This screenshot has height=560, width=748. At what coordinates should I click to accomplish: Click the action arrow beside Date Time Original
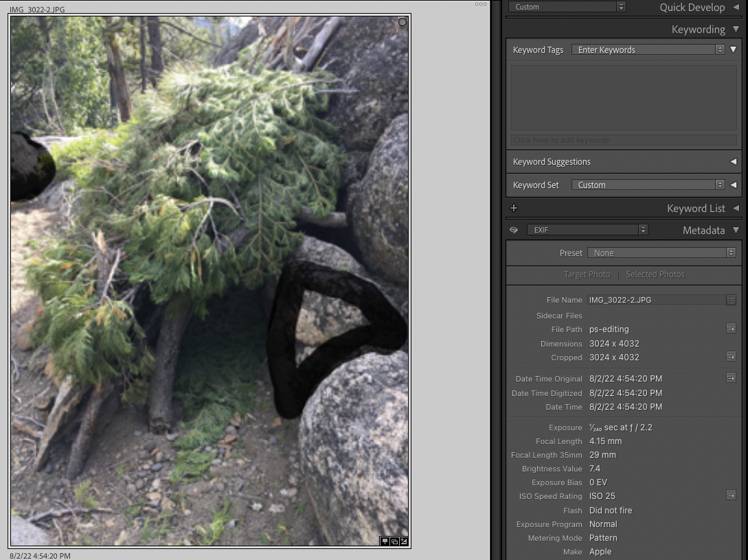[731, 378]
